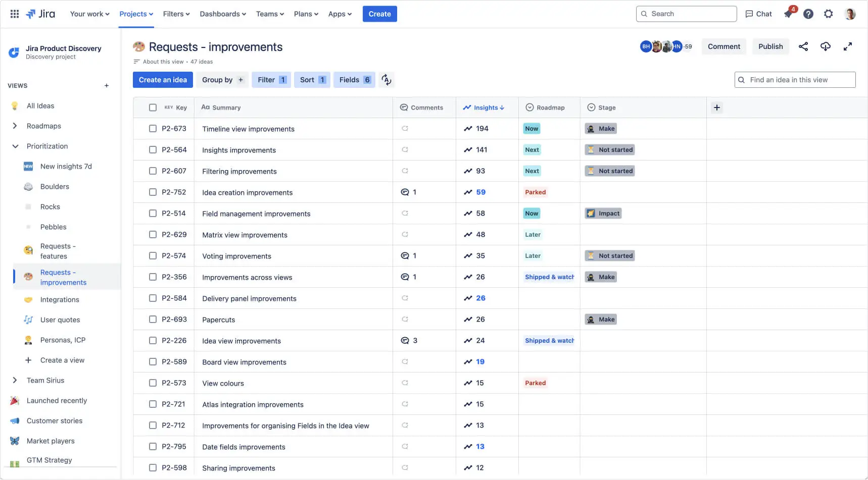
Task: Select the checkbox for P2-514
Action: [153, 214]
